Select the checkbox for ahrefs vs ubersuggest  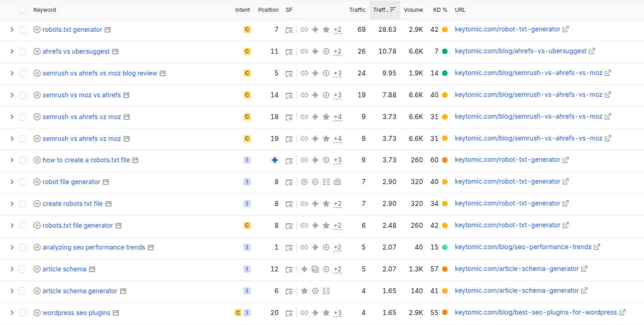(23, 51)
